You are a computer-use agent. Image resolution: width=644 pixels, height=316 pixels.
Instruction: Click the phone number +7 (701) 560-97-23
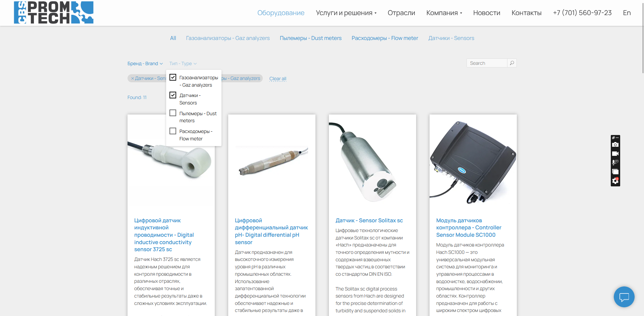click(x=582, y=13)
